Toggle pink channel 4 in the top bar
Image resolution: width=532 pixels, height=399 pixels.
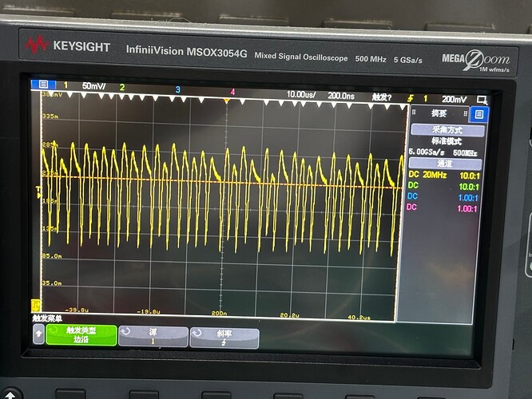232,92
